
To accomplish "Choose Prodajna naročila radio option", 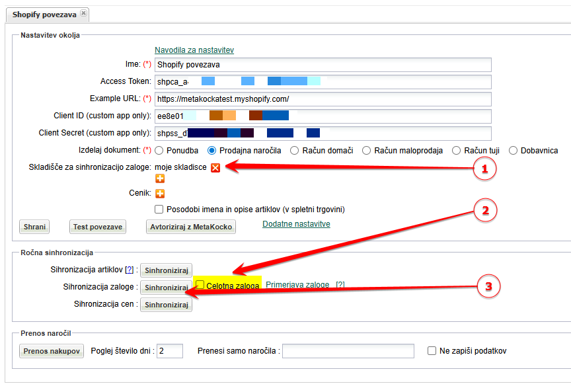I will (211, 151).
